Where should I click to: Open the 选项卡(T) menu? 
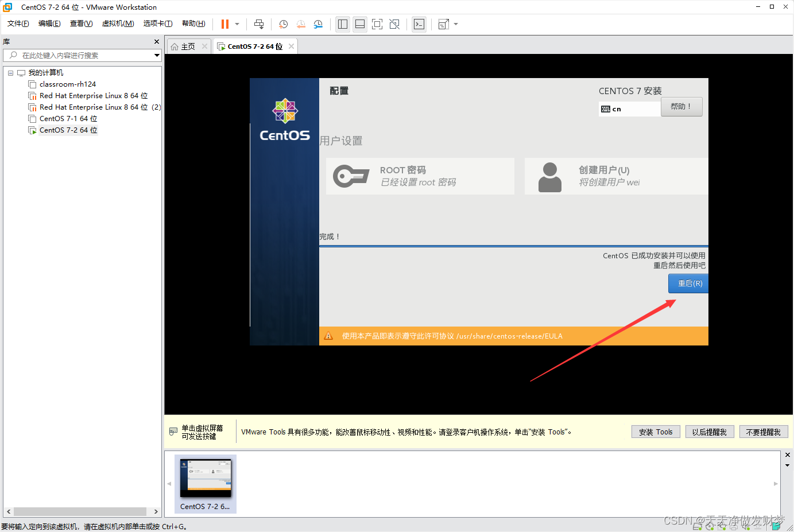tap(158, 24)
